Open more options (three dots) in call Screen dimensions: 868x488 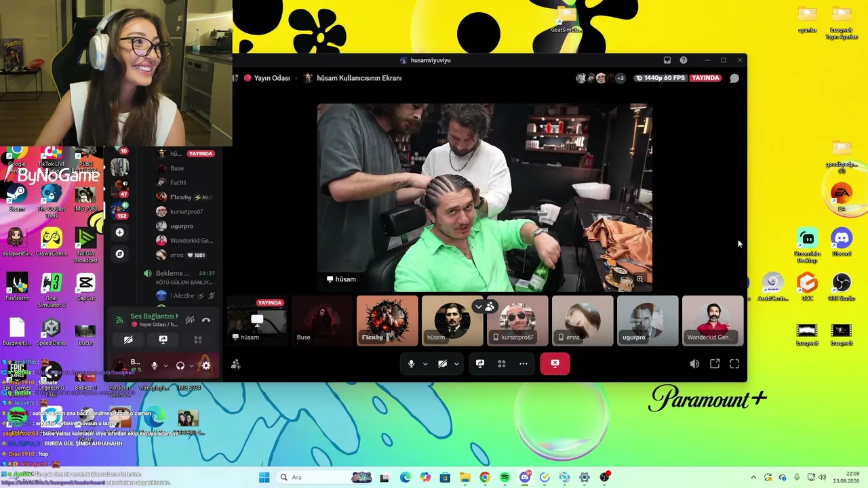click(x=524, y=364)
